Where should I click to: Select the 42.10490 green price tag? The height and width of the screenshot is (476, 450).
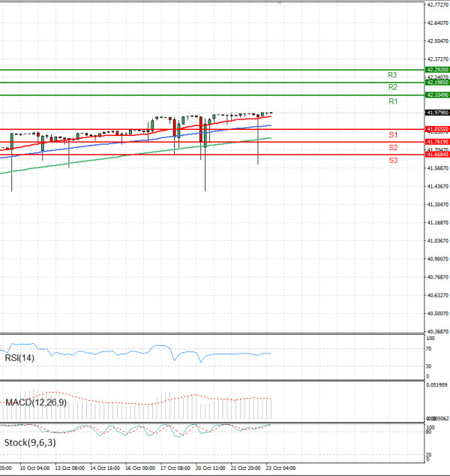437,95
